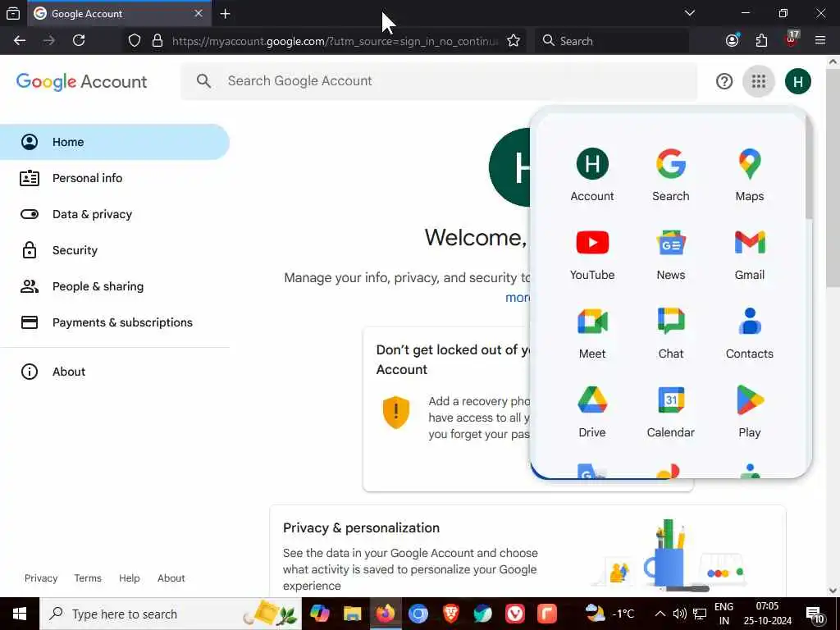
Task: Open Google Search from apps panel
Action: pyautogui.click(x=671, y=176)
